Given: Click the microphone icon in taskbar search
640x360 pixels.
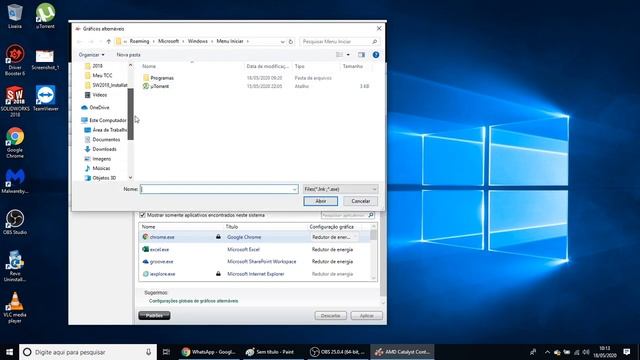Looking at the screenshot, I should point(149,352).
